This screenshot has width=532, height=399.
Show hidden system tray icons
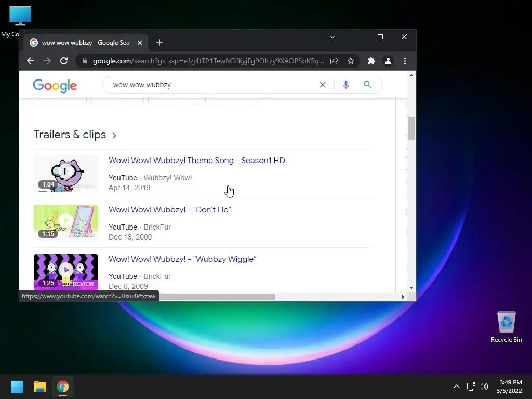pyautogui.click(x=457, y=387)
